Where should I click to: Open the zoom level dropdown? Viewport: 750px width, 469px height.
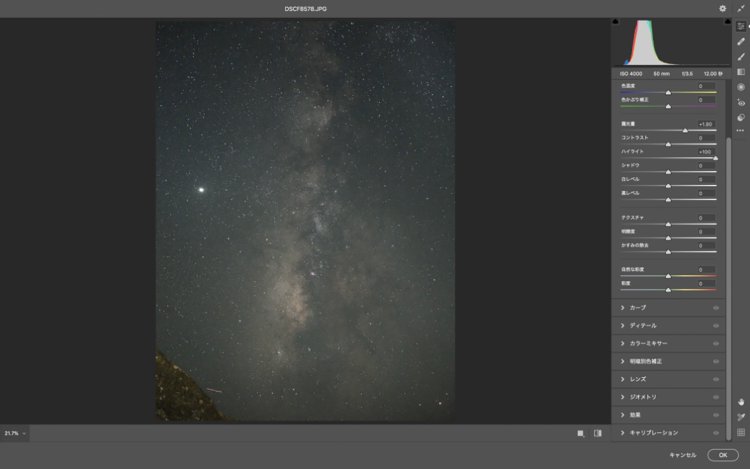pyautogui.click(x=15, y=433)
